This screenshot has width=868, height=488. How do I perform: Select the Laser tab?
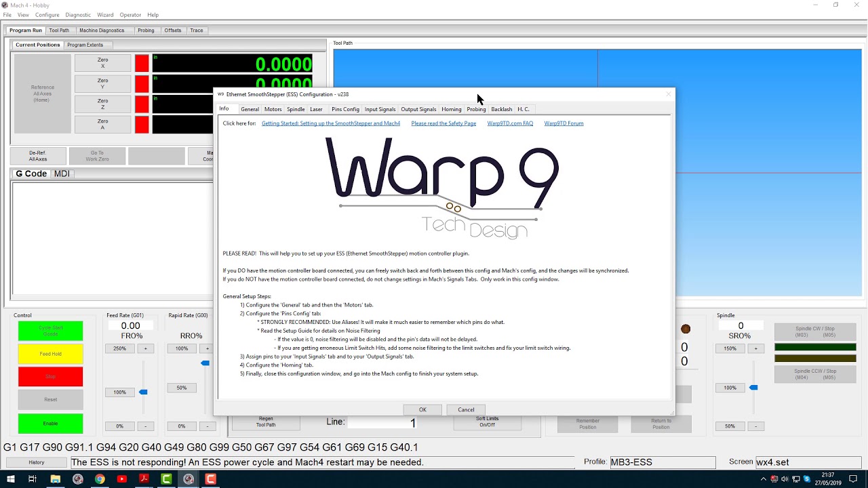click(x=316, y=109)
